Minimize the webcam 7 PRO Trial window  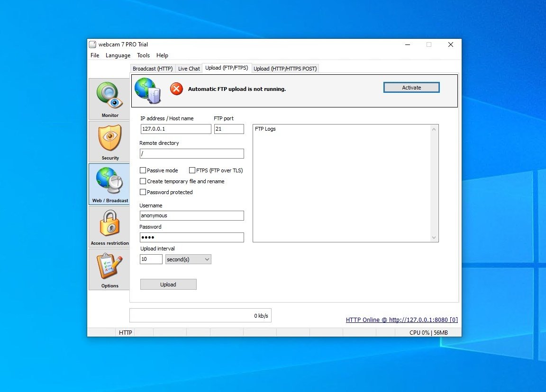408,45
